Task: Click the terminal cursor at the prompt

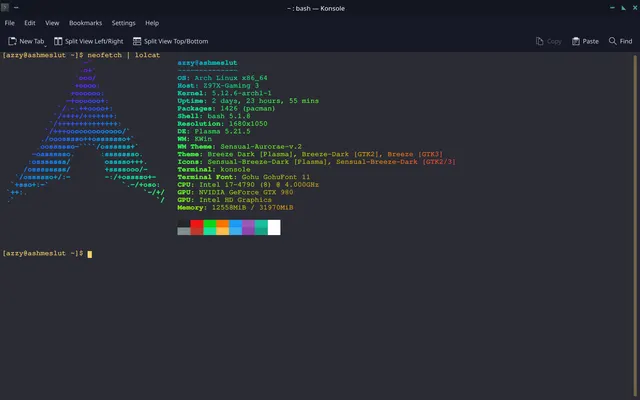Action: 90,254
